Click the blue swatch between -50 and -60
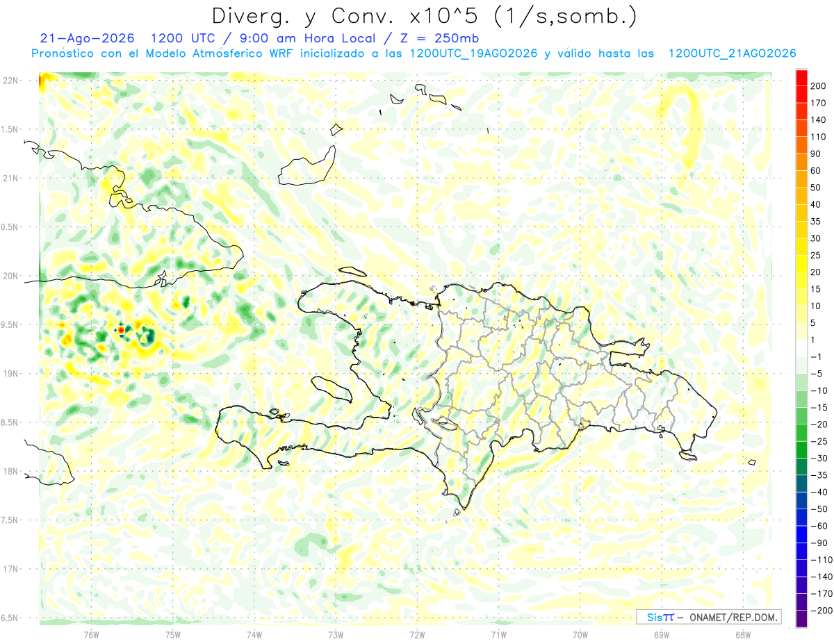834x644 pixels. pyautogui.click(x=801, y=518)
